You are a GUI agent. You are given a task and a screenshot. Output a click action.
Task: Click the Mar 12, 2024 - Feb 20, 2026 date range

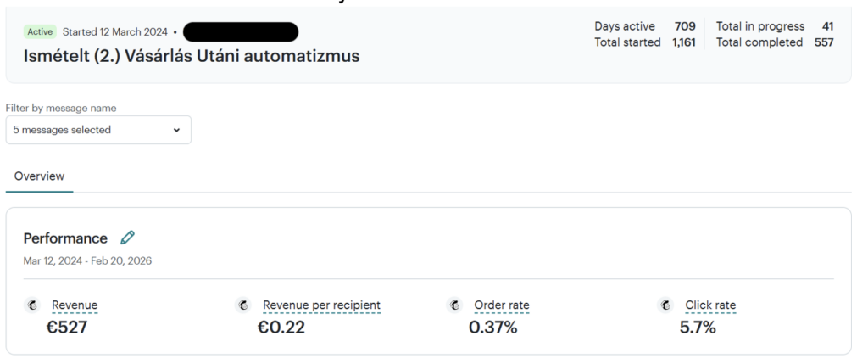pos(87,260)
